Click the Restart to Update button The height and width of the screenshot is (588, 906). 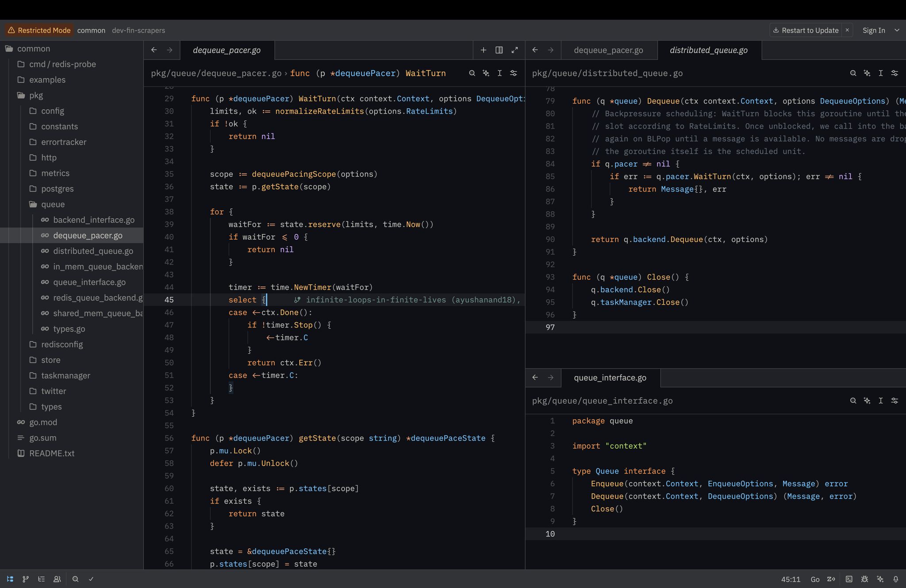(x=806, y=31)
